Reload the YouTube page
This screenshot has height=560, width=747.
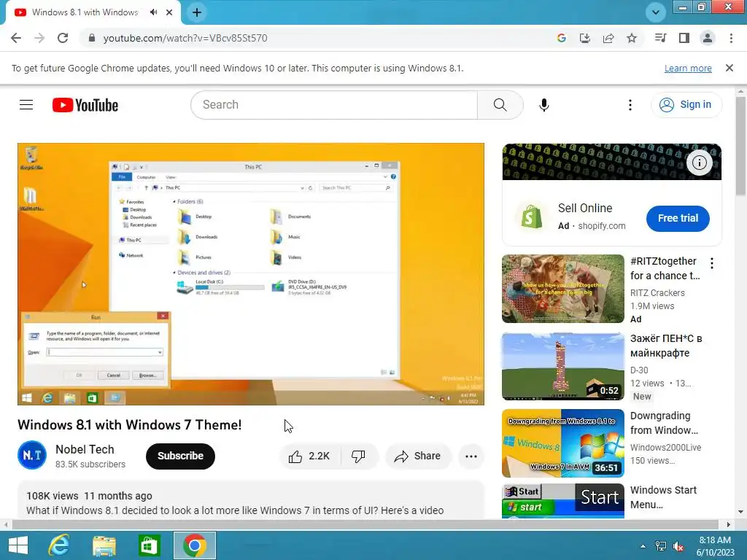coord(63,38)
